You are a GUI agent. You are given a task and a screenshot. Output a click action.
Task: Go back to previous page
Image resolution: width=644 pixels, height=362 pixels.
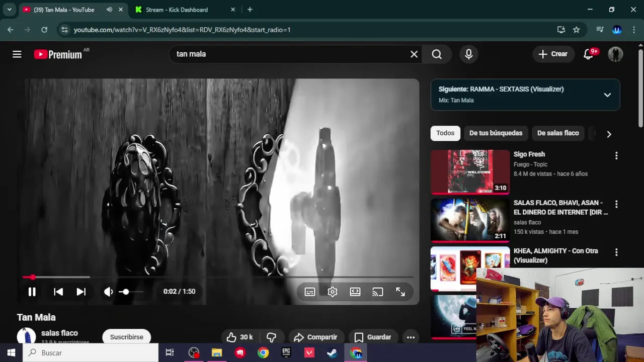point(11,30)
